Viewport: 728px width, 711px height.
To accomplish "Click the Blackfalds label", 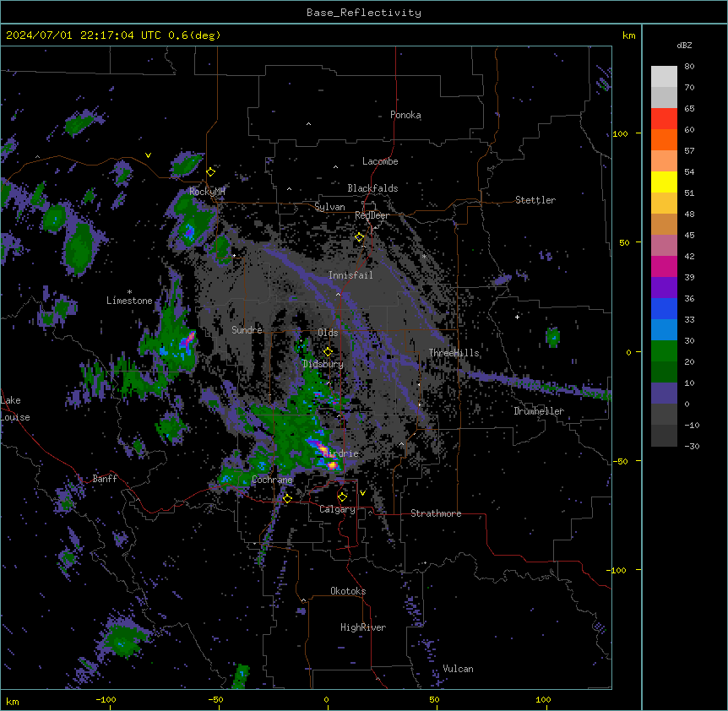I will coord(372,188).
